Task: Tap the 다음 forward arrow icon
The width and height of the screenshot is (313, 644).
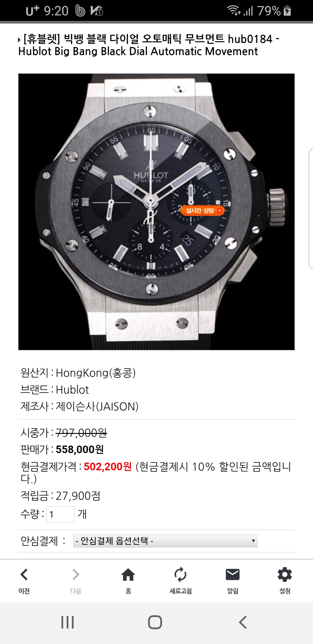Action: 76,574
